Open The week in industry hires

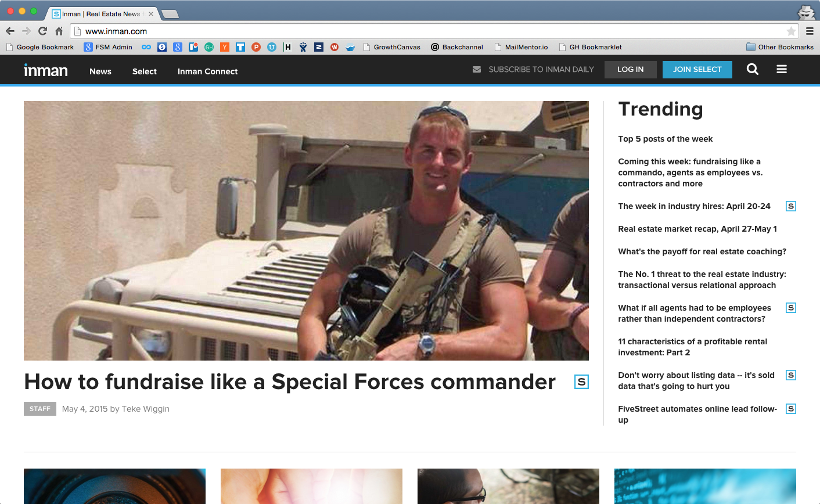pyautogui.click(x=695, y=206)
